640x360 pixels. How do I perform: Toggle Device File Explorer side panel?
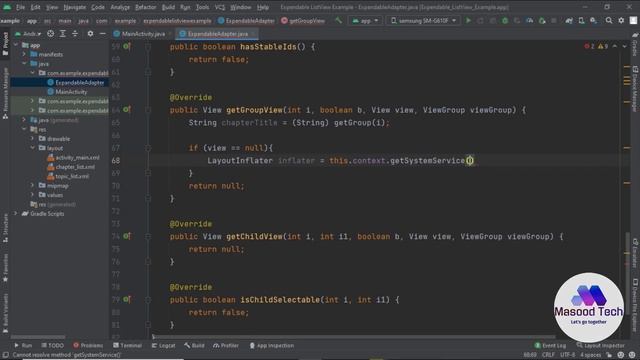coord(635,305)
